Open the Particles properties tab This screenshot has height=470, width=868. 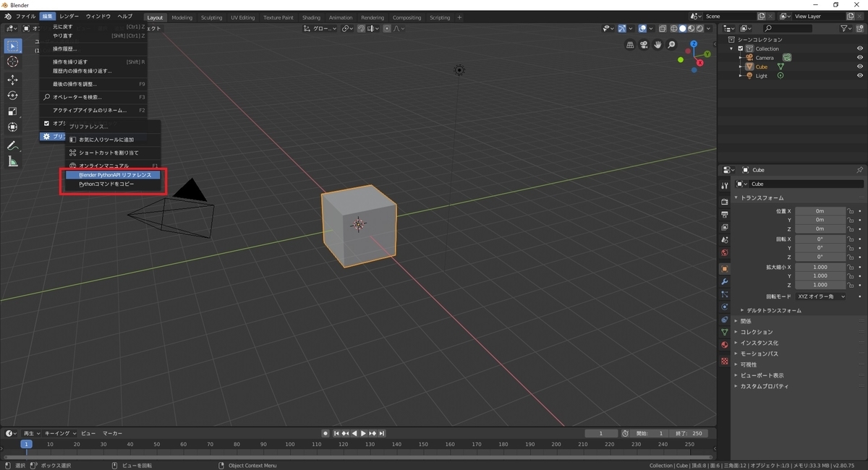[x=724, y=294]
